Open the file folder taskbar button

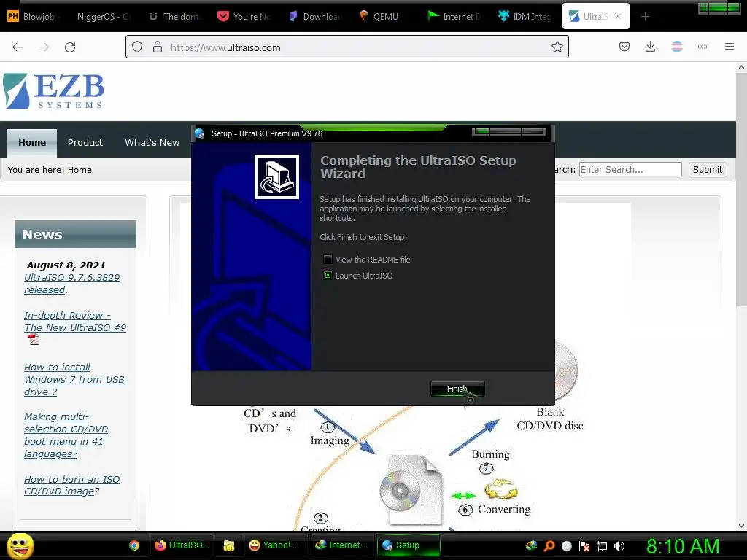(x=229, y=545)
